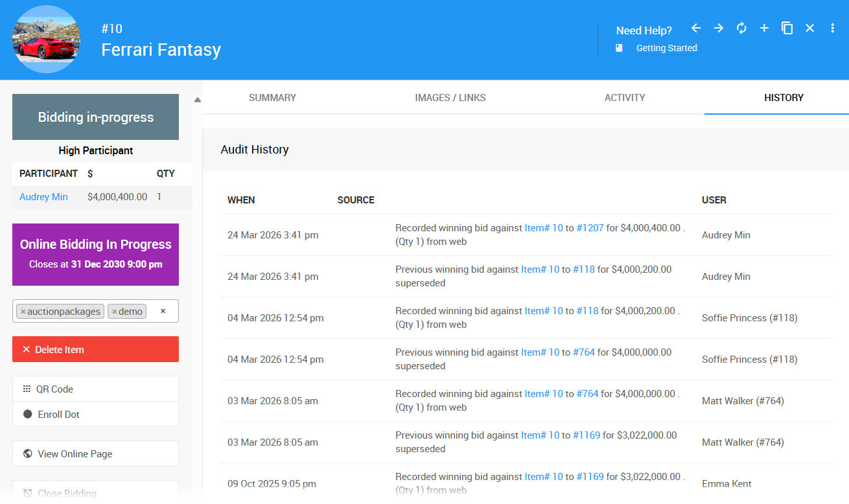The image size is (849, 504).
Task: Open the three-dot more options menu
Action: 832,29
